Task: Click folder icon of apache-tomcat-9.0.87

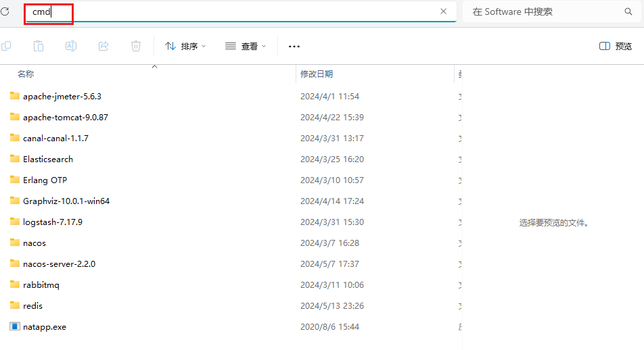Action: pos(15,116)
